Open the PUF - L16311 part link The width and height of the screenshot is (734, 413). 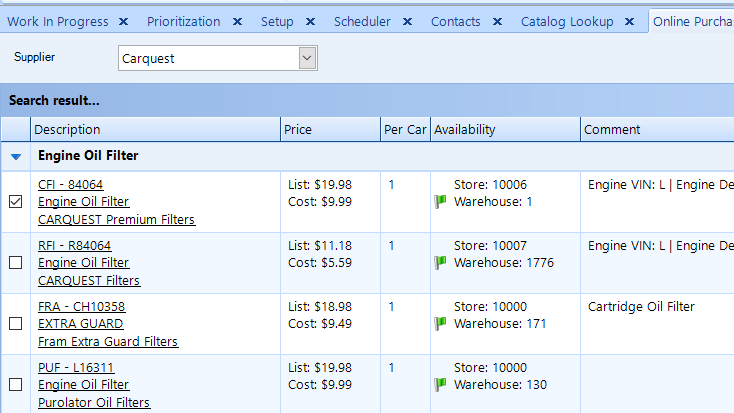[76, 368]
